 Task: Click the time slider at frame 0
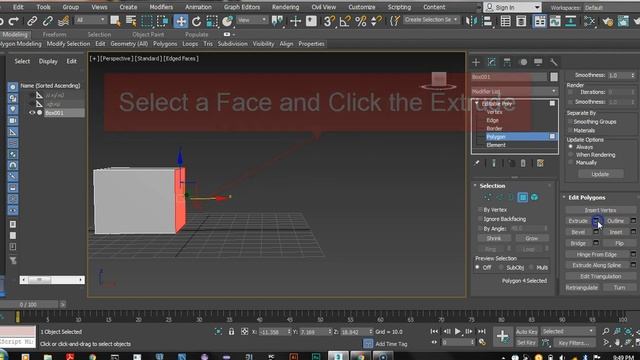[x=18, y=317]
